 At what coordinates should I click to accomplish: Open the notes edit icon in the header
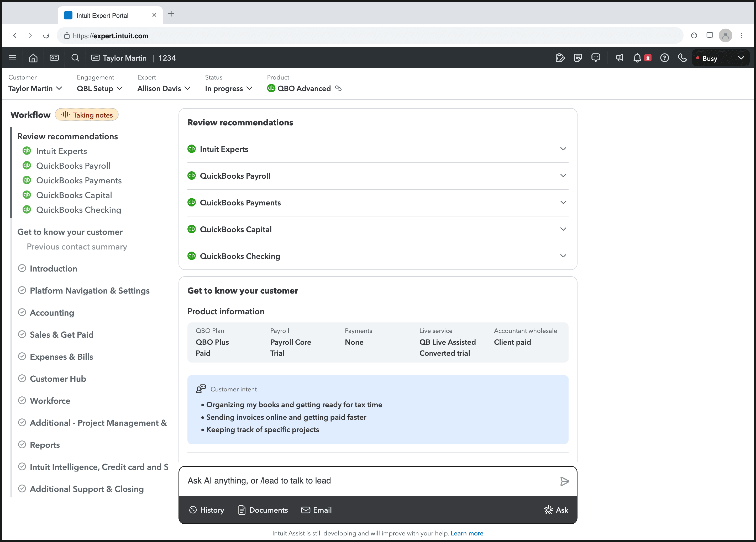(560, 58)
